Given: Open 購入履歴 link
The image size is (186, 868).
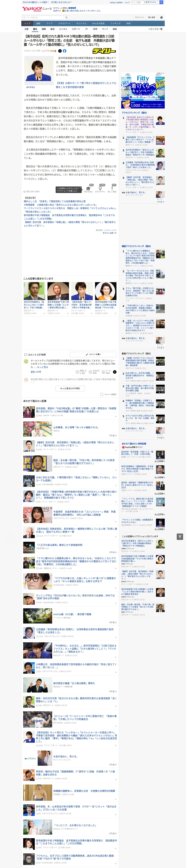Looking at the screenshot, I should point(152,17).
